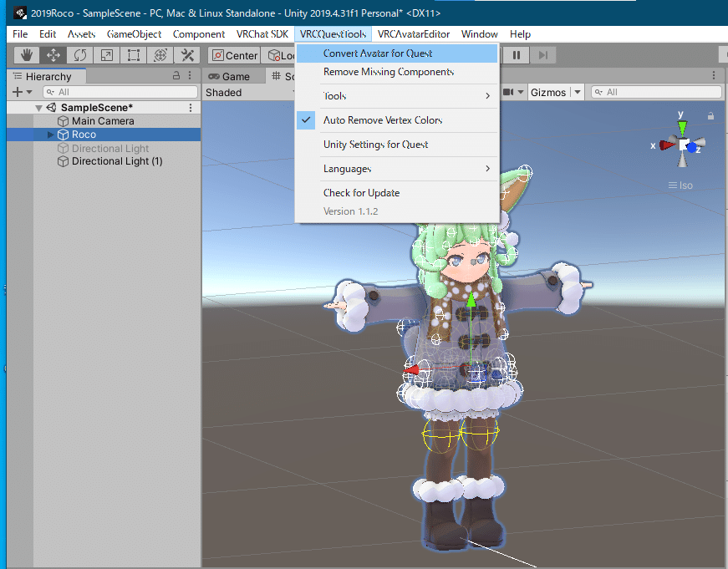Toggle pivot mode with the Center button
728x569 pixels.
pyautogui.click(x=234, y=55)
